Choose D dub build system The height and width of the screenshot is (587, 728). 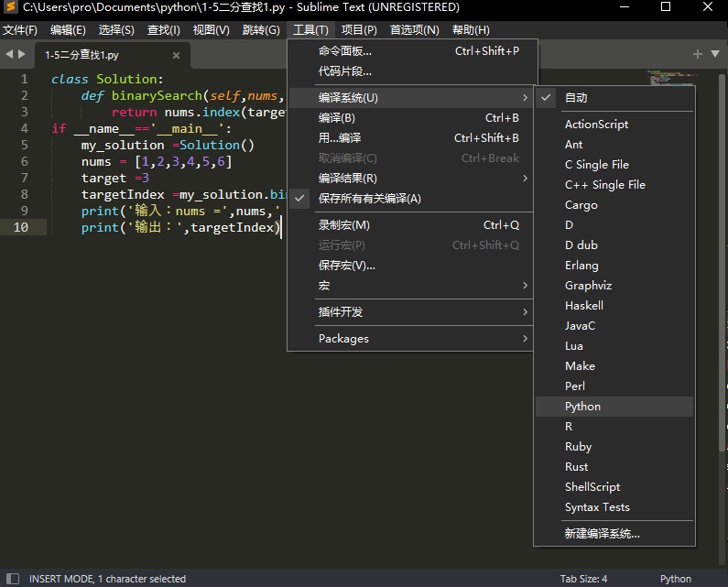coord(614,245)
